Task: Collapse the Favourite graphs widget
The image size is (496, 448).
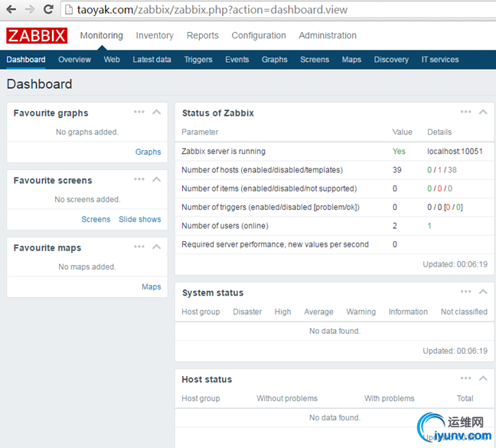Action: (x=157, y=112)
